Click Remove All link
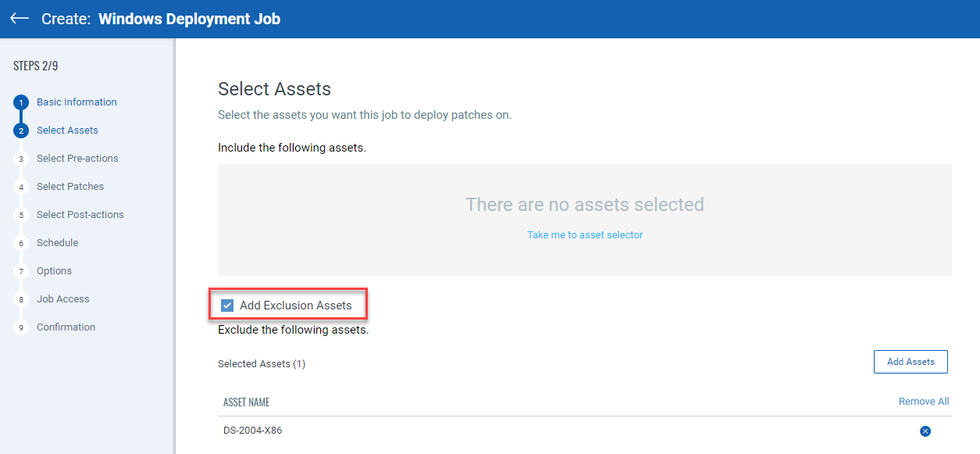Screen dimensions: 980x454 (x=924, y=402)
